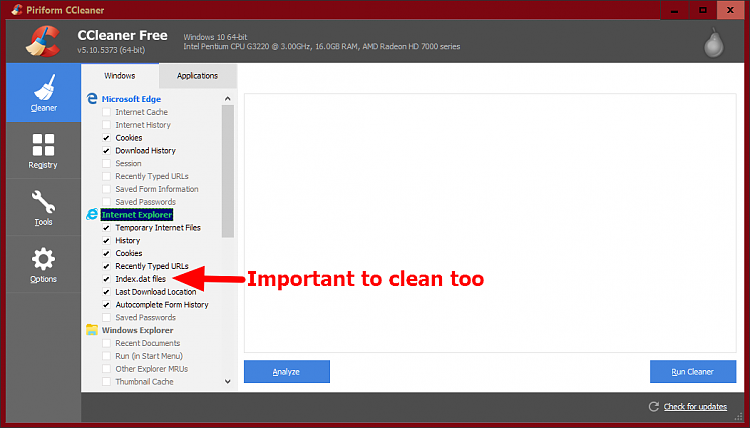Open the Check for updates link

[x=695, y=406]
